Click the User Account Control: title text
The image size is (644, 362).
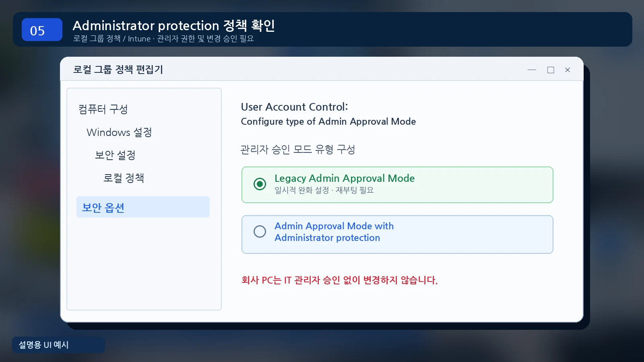coord(294,107)
